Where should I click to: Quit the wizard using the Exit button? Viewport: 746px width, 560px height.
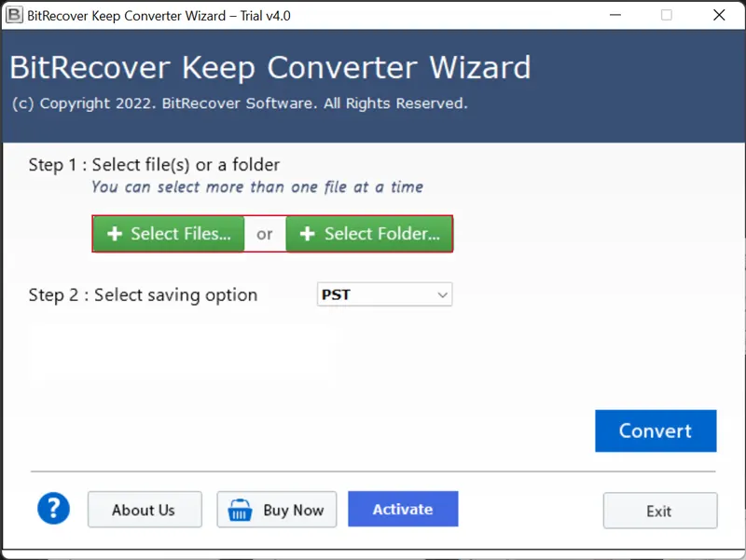point(659,511)
